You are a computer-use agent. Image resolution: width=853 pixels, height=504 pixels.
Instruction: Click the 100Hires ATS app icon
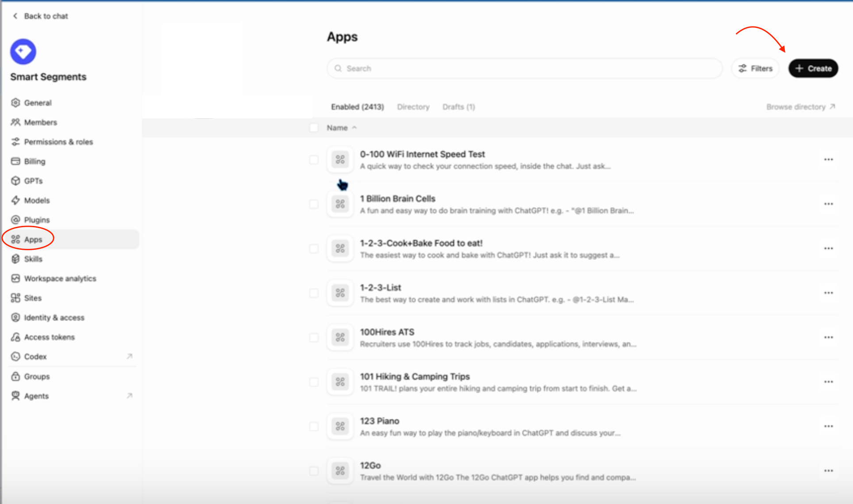(340, 337)
